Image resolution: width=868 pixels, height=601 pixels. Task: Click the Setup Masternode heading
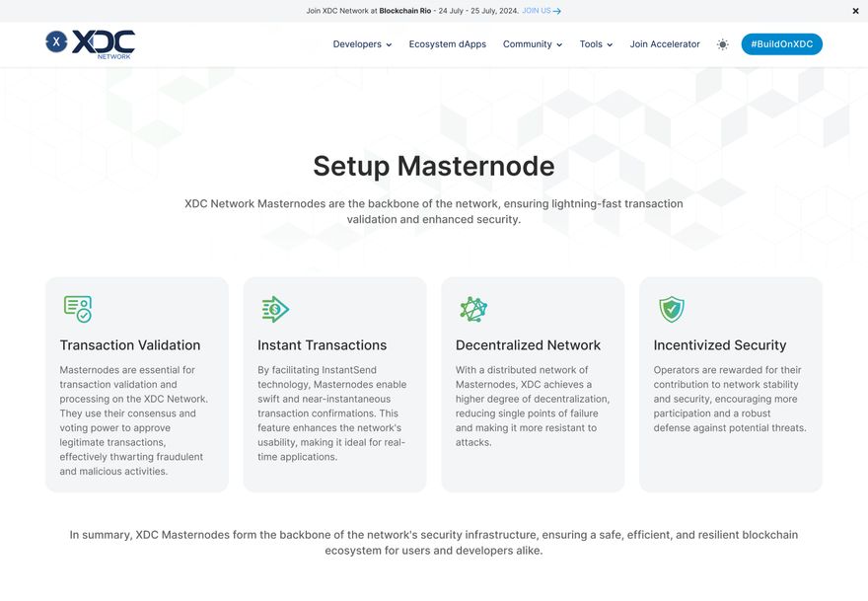[x=434, y=165]
